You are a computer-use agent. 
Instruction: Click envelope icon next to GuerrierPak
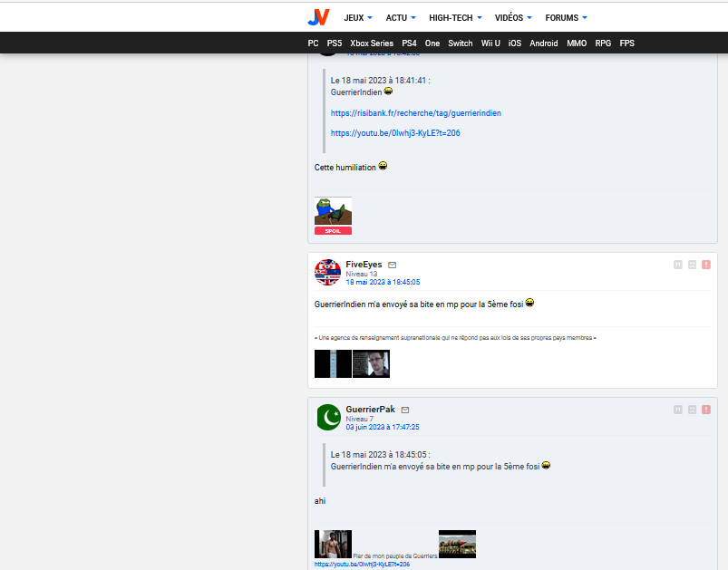tap(405, 410)
